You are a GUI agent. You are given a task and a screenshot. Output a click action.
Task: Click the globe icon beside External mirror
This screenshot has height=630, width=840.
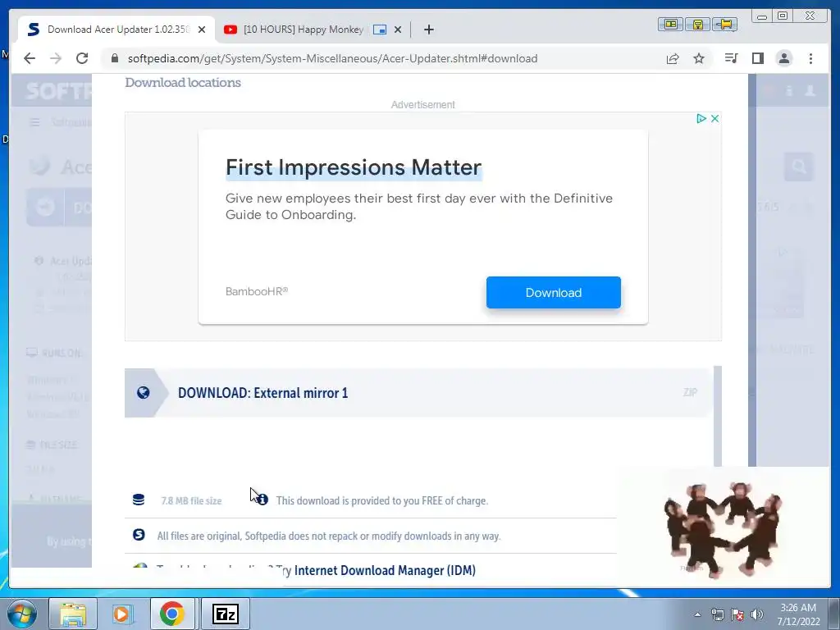pos(143,393)
